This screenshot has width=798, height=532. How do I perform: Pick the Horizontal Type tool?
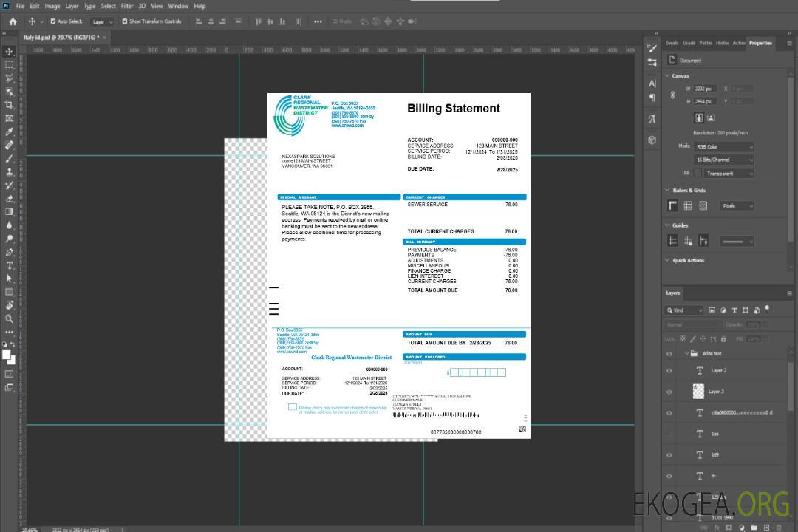(x=10, y=265)
